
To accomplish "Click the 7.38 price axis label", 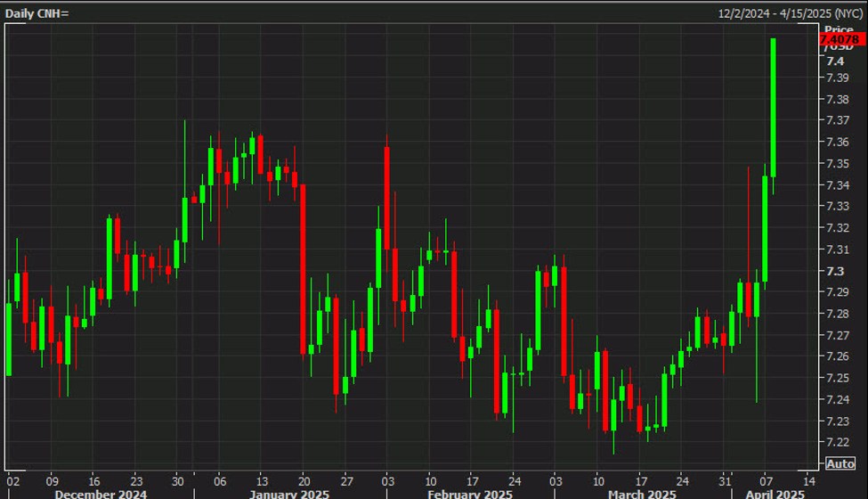I will pos(837,99).
